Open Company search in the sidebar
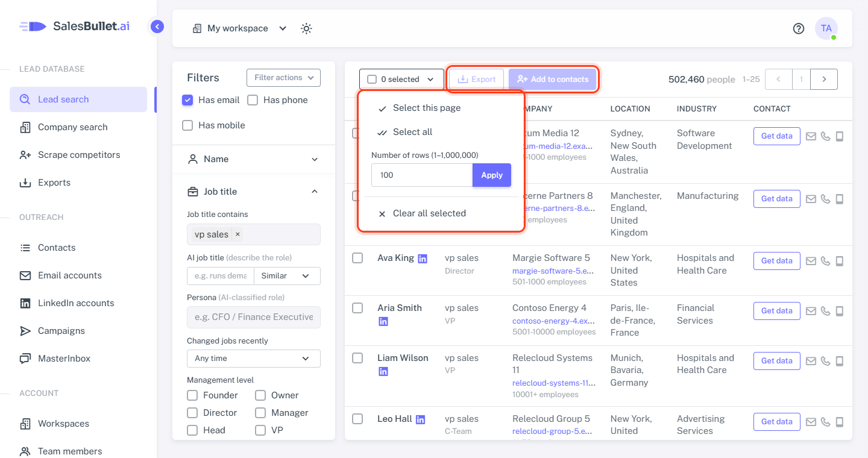The width and height of the screenshot is (868, 458). click(x=78, y=127)
